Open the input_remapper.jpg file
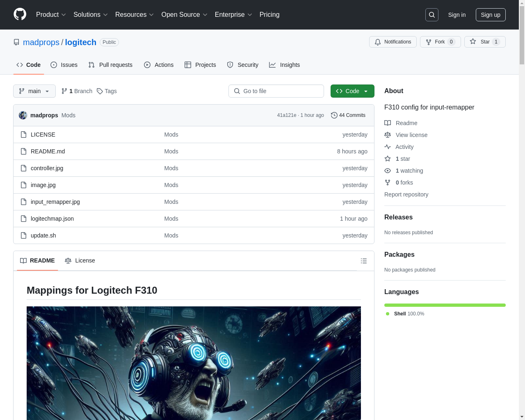 (55, 202)
